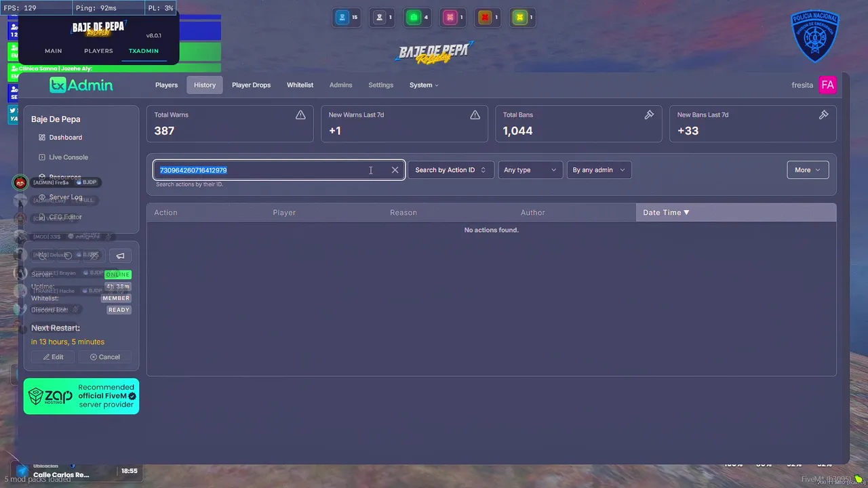
Task: Open the Players tab in txAdmin
Action: (x=166, y=85)
